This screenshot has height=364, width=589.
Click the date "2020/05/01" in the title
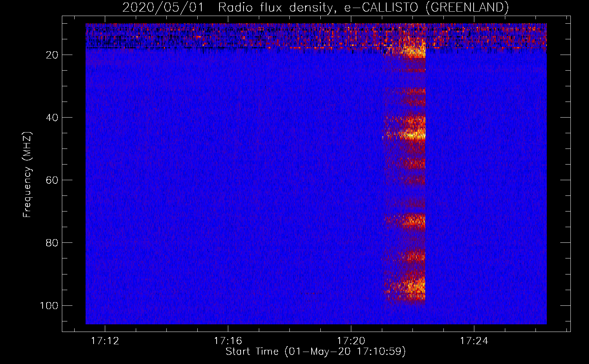point(163,7)
